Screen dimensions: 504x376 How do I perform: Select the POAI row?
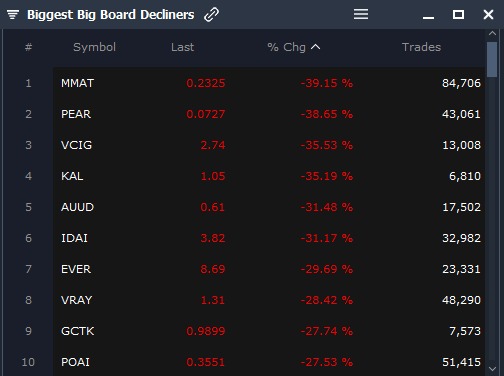tap(269, 362)
